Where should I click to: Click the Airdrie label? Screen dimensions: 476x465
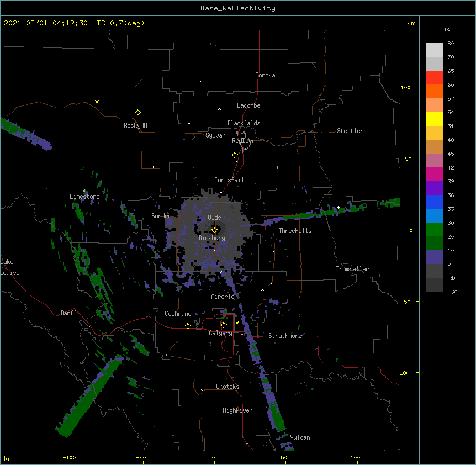pos(223,297)
